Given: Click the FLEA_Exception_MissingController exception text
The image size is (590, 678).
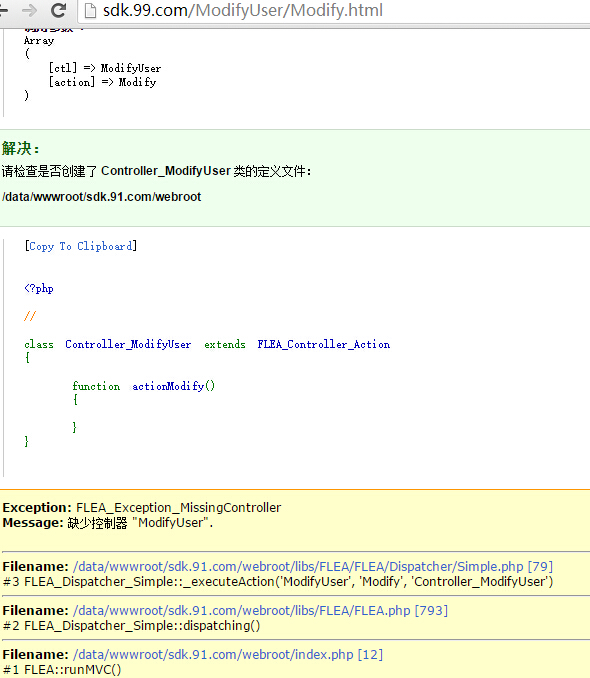Looking at the screenshot, I should pyautogui.click(x=179, y=507).
